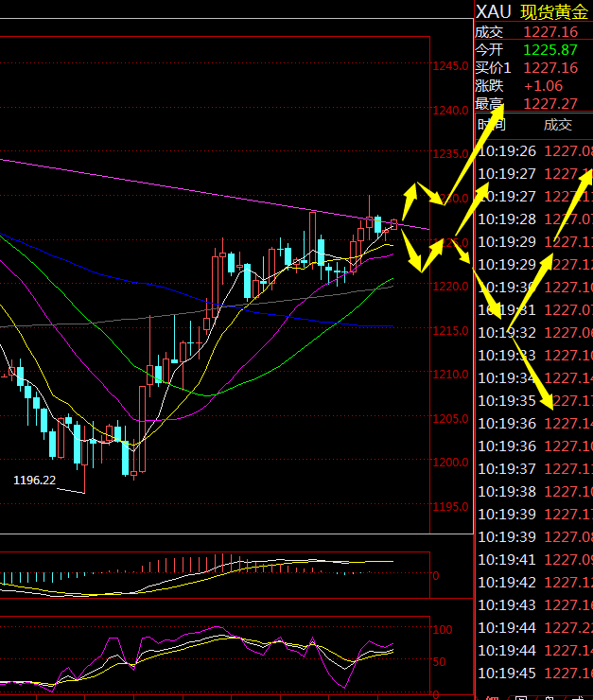Click the 买价1 label
593x700 pixels.
pyautogui.click(x=493, y=68)
